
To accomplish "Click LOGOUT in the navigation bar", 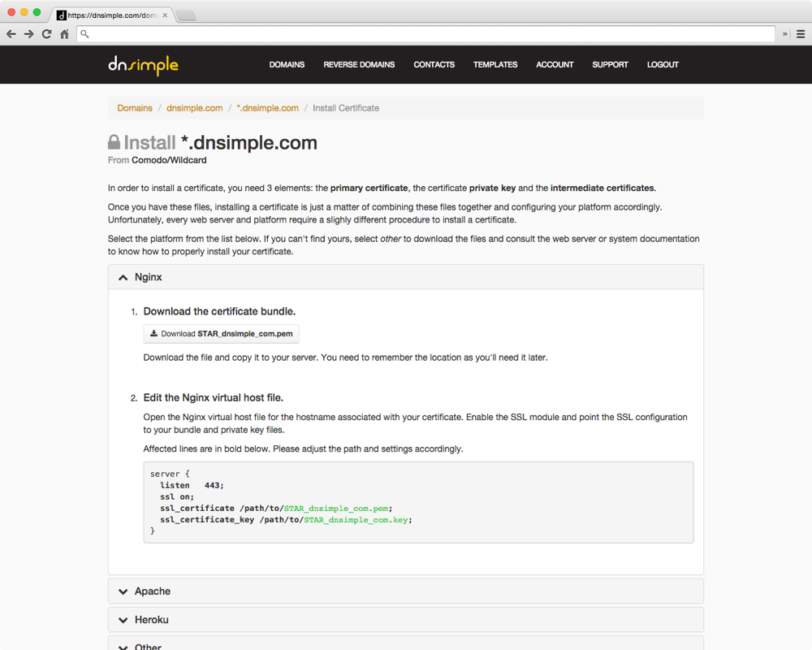I will [x=663, y=65].
